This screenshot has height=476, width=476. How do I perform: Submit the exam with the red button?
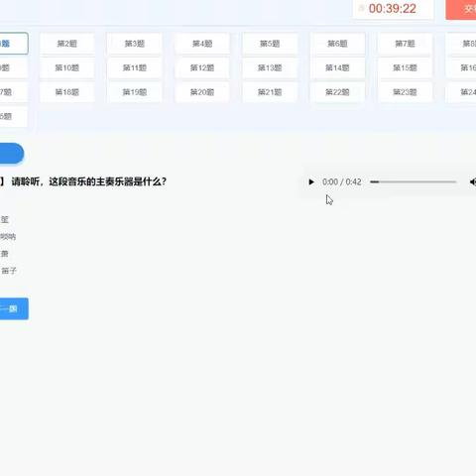pyautogui.click(x=461, y=9)
